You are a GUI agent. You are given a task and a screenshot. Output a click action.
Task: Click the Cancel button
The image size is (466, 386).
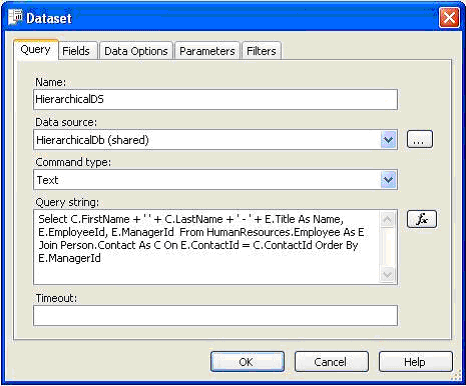click(331, 362)
